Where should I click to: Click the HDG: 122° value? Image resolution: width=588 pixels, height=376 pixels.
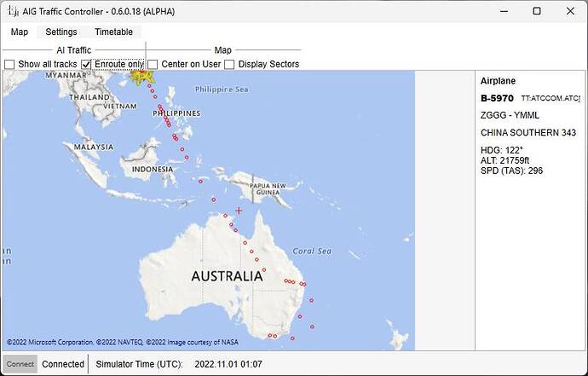coord(501,150)
